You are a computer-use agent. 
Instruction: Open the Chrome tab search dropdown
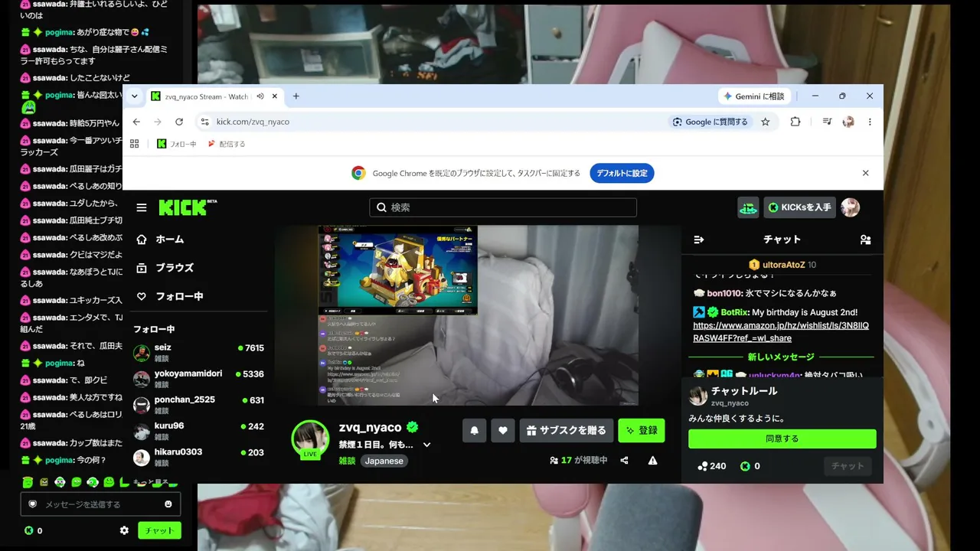pyautogui.click(x=135, y=96)
